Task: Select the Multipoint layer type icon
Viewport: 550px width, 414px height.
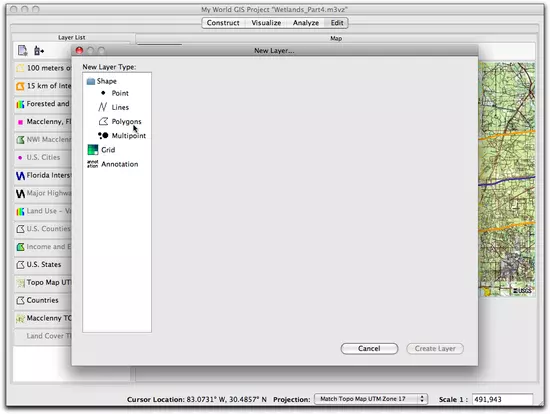Action: (103, 135)
